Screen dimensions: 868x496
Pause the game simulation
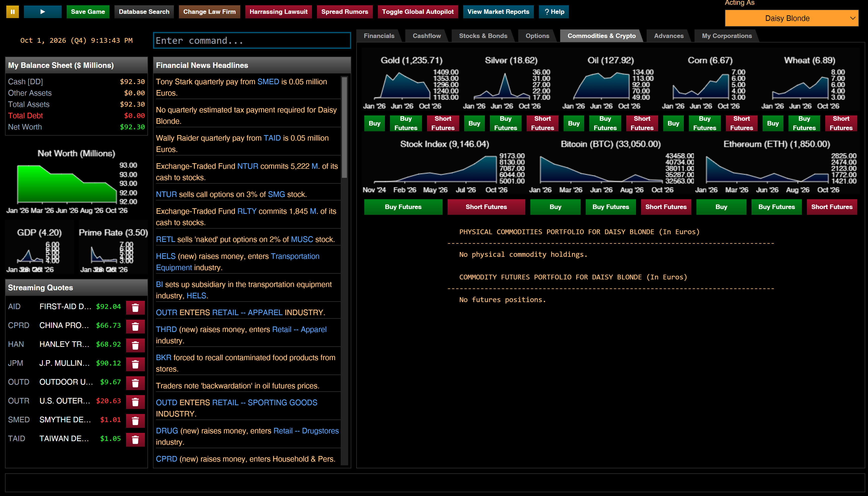point(12,11)
